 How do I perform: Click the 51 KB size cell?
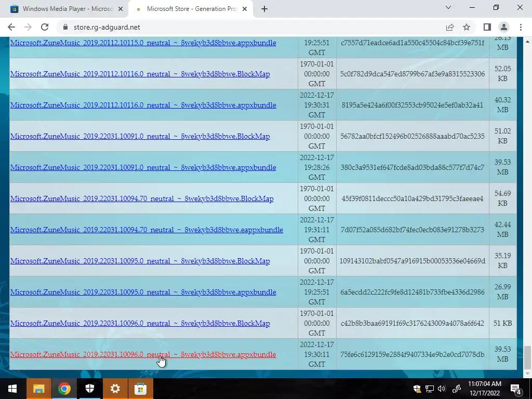(x=502, y=323)
